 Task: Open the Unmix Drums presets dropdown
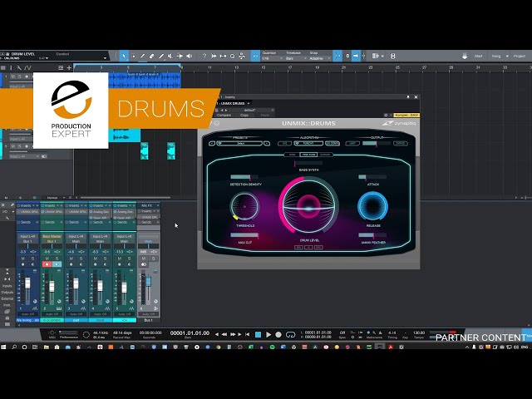point(239,144)
